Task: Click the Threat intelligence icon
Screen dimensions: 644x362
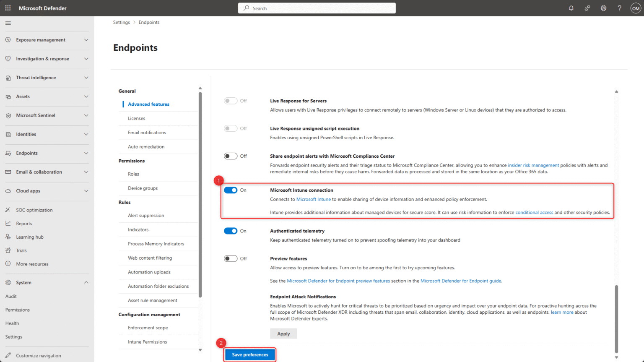Action: (x=8, y=78)
